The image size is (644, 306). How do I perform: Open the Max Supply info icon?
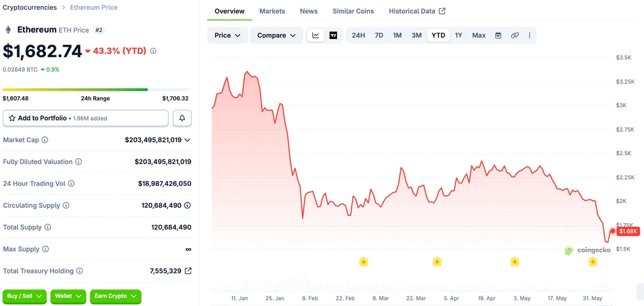(45, 249)
